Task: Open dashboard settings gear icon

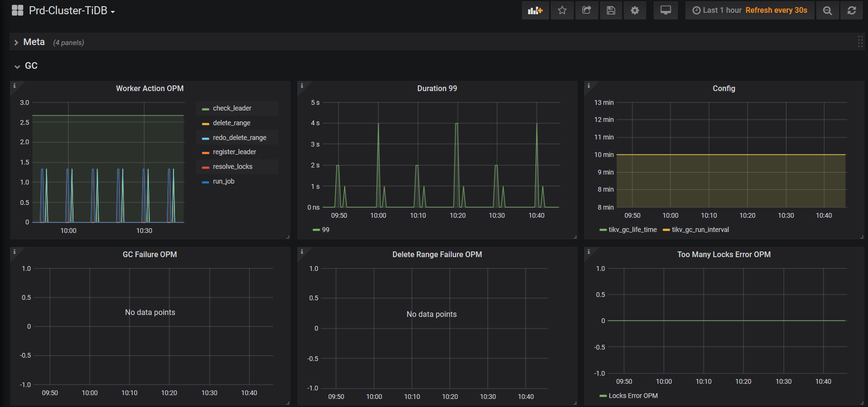Action: pos(635,10)
